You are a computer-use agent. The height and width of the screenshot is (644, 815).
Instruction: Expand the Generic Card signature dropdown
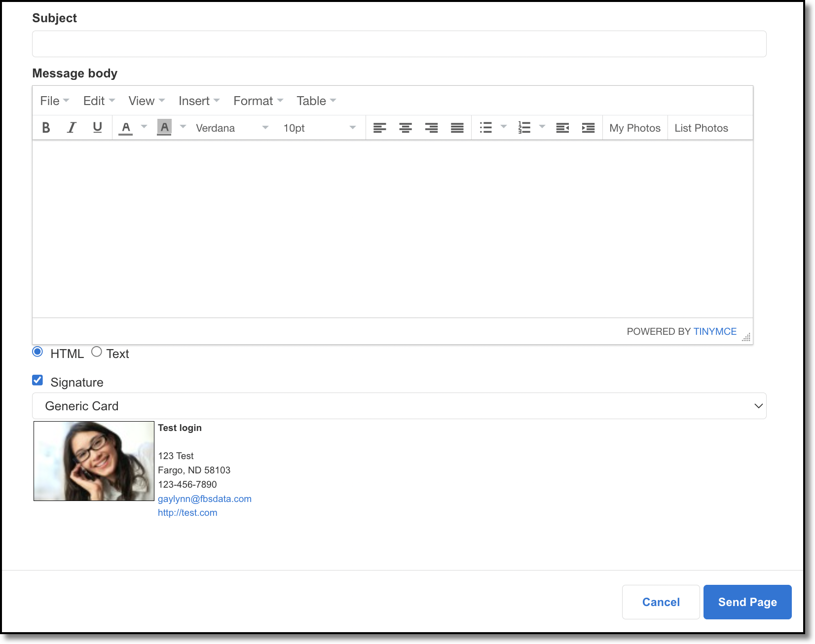tap(399, 406)
